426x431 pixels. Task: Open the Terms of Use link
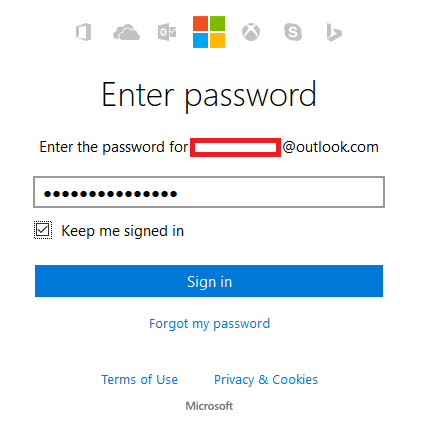(x=139, y=379)
